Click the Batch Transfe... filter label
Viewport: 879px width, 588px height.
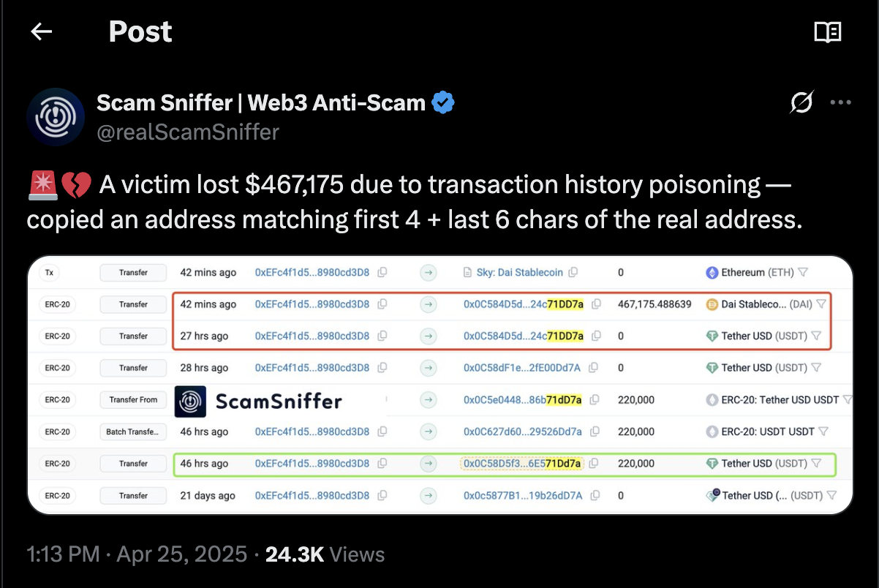point(132,431)
